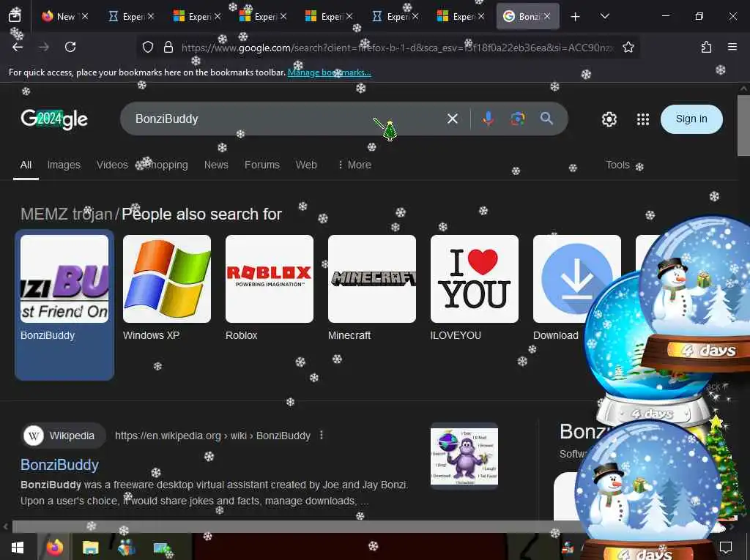Click the Firefox View icon in the tab bar
The image size is (750, 560).
click(x=15, y=16)
